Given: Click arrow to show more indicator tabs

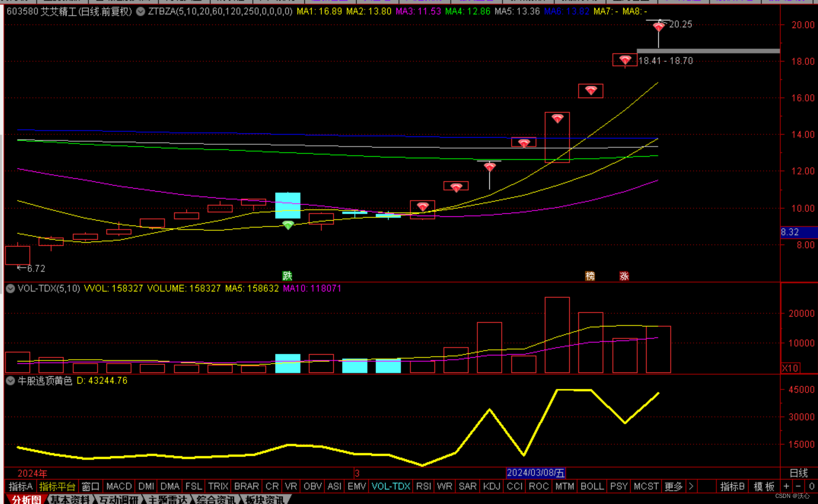Looking at the screenshot, I should 691,486.
